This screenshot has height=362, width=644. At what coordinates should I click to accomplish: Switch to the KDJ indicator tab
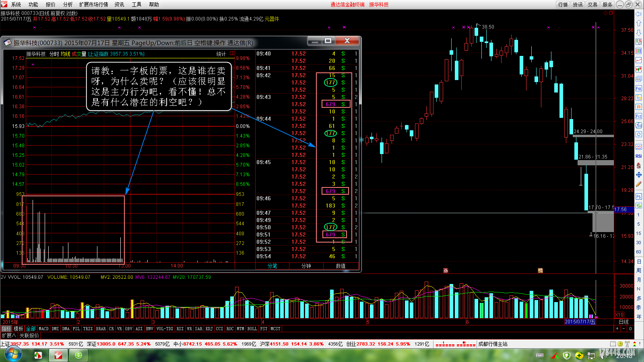tap(209, 329)
